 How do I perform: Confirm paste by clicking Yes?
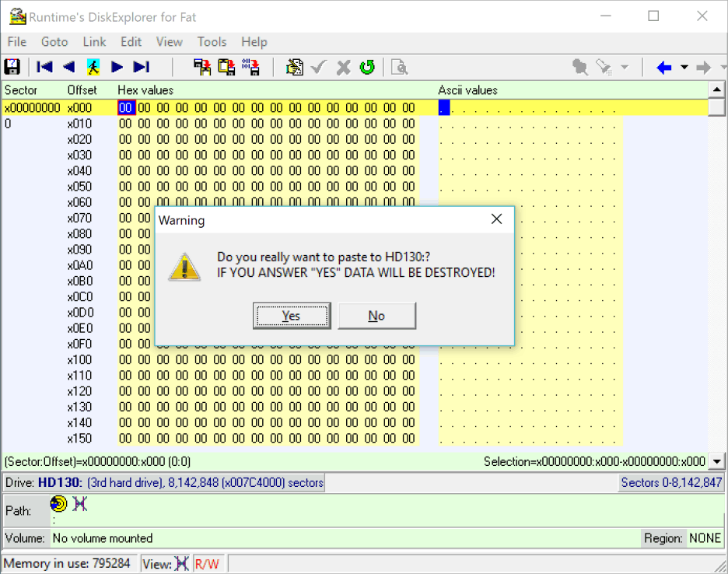[291, 316]
